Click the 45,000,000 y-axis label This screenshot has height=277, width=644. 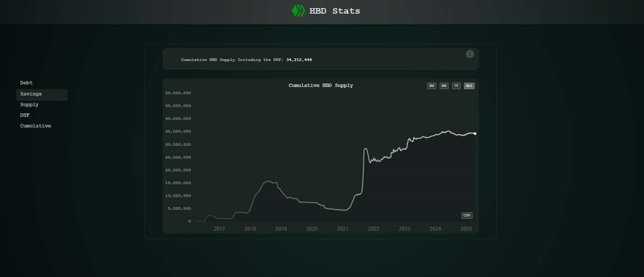[x=178, y=106]
